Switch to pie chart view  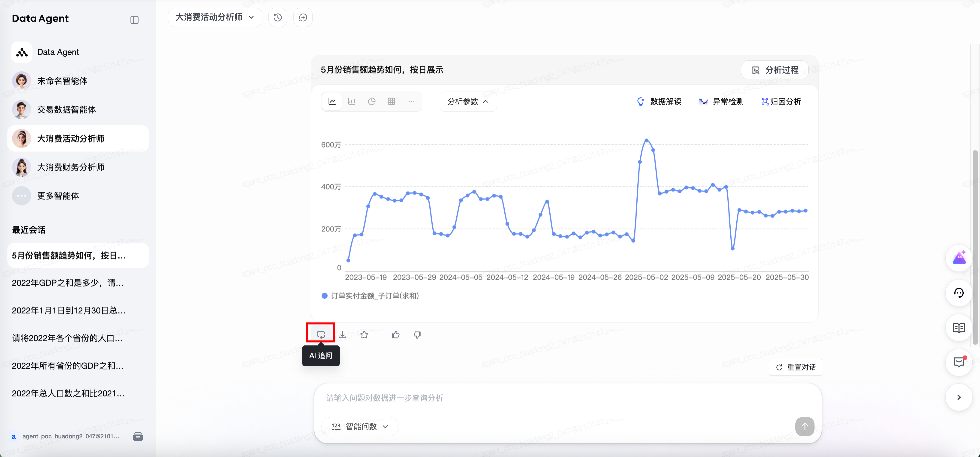[x=372, y=102]
